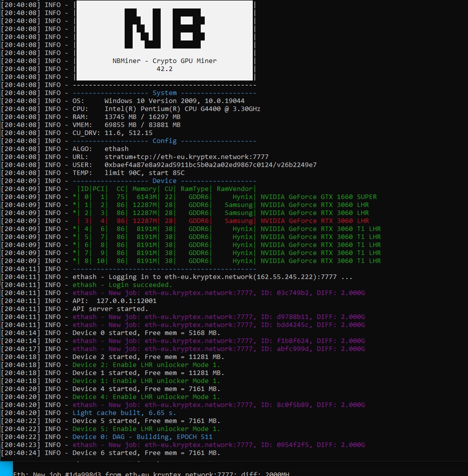Click the 'RamVendor' column header in device table
Image resolution: width=468 pixels, height=476 pixels.
(x=235, y=189)
